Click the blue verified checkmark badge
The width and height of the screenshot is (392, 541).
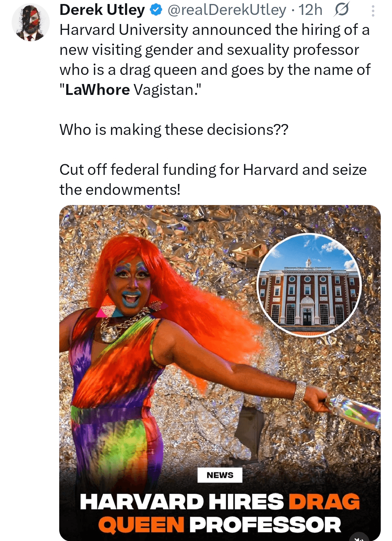pyautogui.click(x=156, y=10)
